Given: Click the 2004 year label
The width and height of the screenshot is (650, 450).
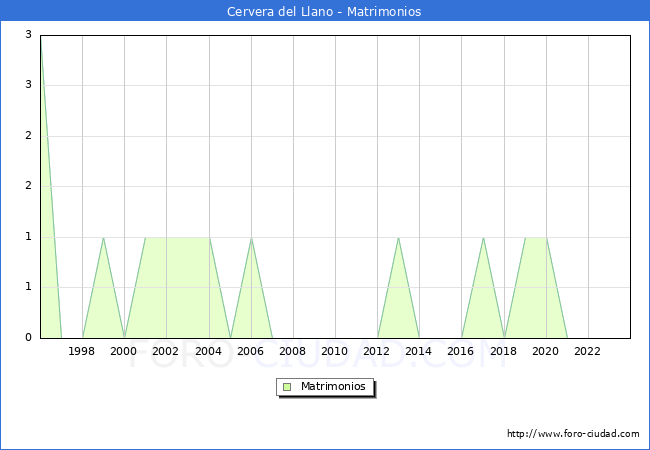Looking at the screenshot, I should click(208, 351).
